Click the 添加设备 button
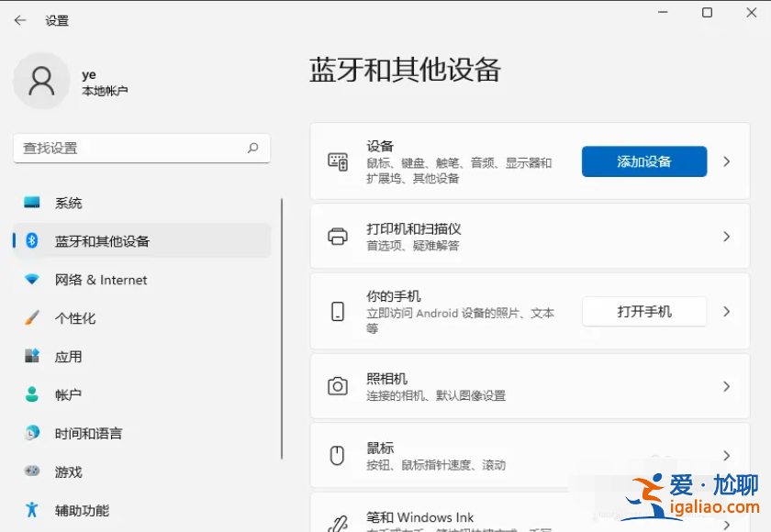The image size is (771, 532). (643, 161)
